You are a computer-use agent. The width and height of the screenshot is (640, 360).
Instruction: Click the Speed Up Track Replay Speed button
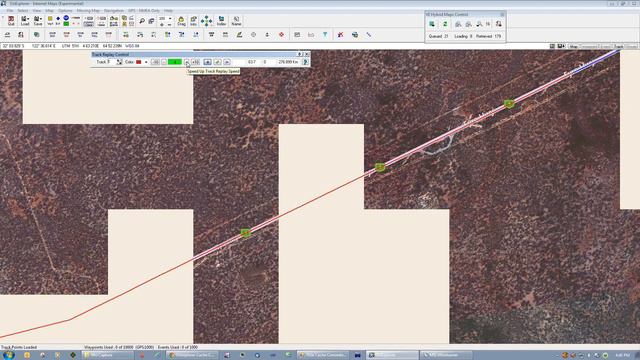coord(187,62)
